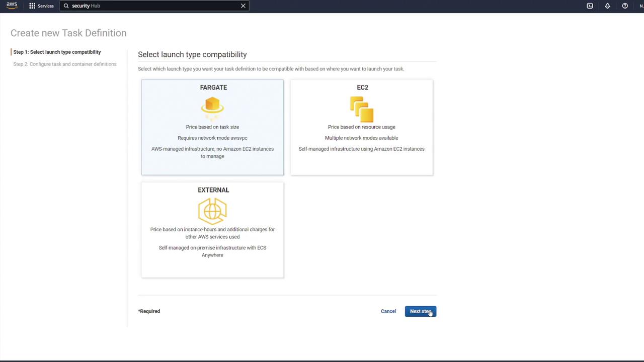The height and width of the screenshot is (362, 644).
Task: Click the Cancel link
Action: pyautogui.click(x=388, y=311)
